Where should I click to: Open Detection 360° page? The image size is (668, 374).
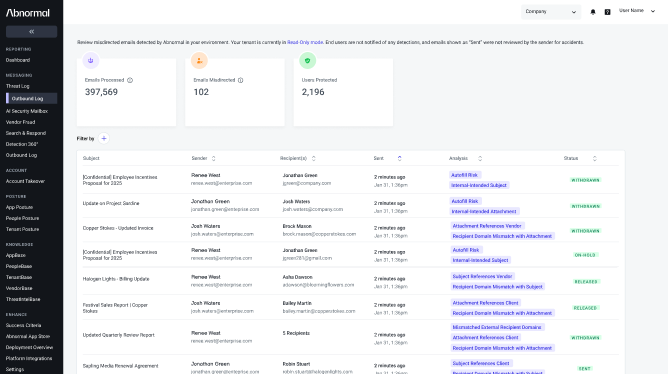click(x=22, y=144)
